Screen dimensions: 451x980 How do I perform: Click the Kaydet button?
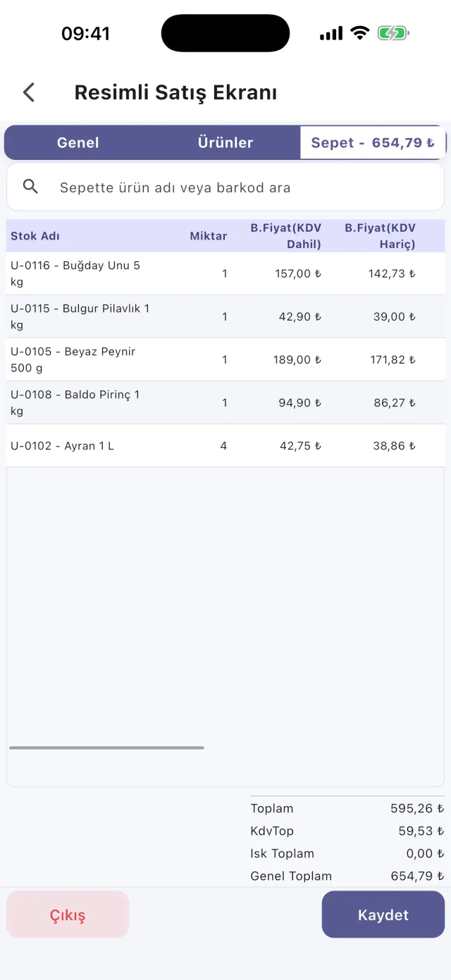383,914
